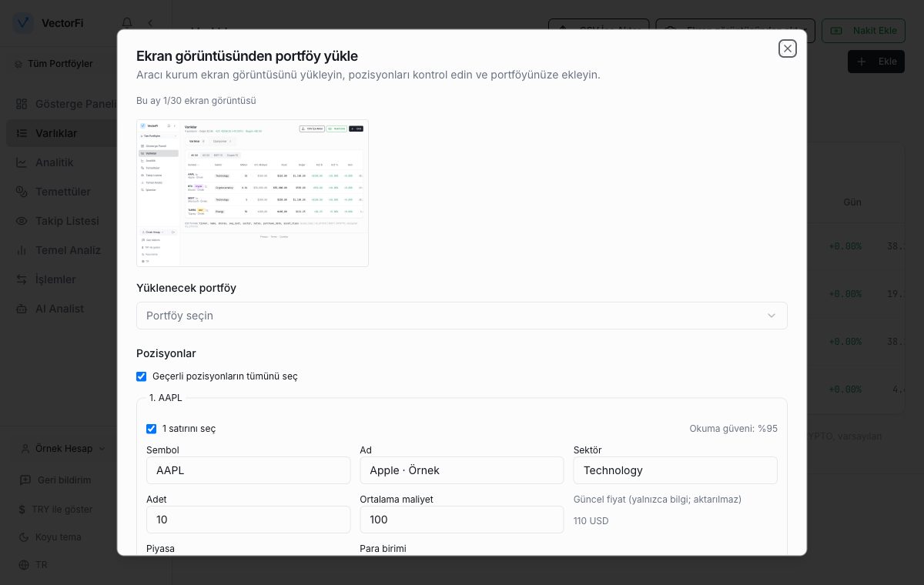Open the Analitik chart icon
The width and height of the screenshot is (924, 585).
[22, 162]
